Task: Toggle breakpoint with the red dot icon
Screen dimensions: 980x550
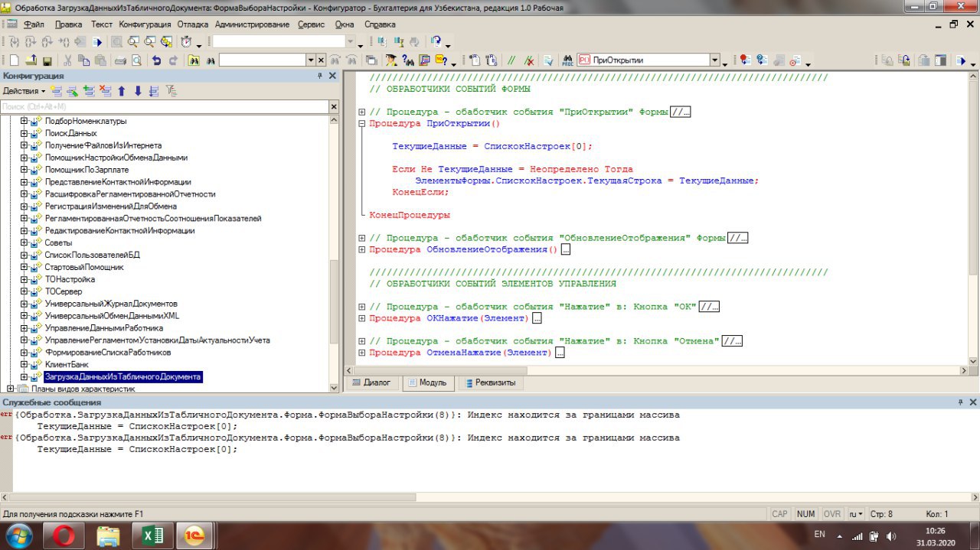Action: pos(745,60)
